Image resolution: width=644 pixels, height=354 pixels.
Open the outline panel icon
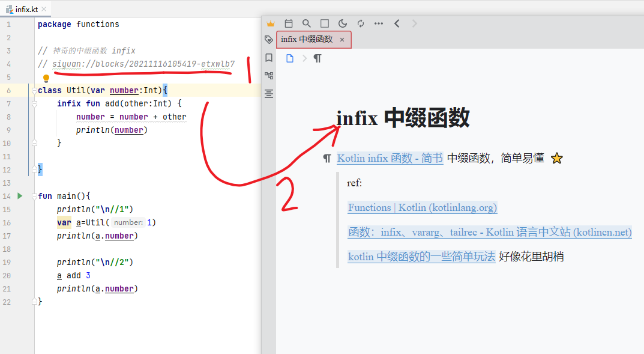tap(269, 94)
